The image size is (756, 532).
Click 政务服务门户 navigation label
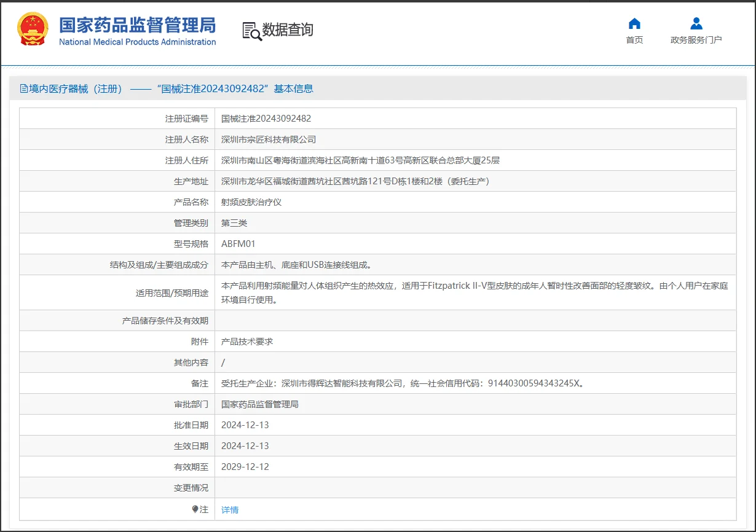pos(696,39)
